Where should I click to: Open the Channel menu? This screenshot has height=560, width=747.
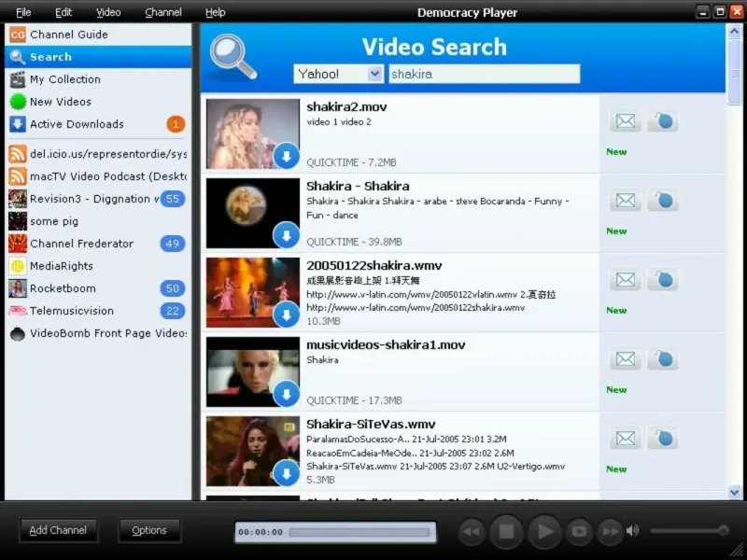pos(162,12)
